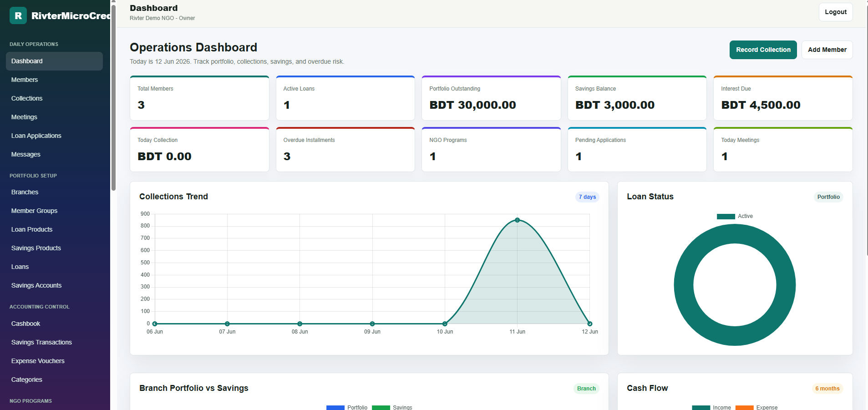Click the 7 days badge on Collections Trend
The height and width of the screenshot is (410, 868).
coord(587,197)
